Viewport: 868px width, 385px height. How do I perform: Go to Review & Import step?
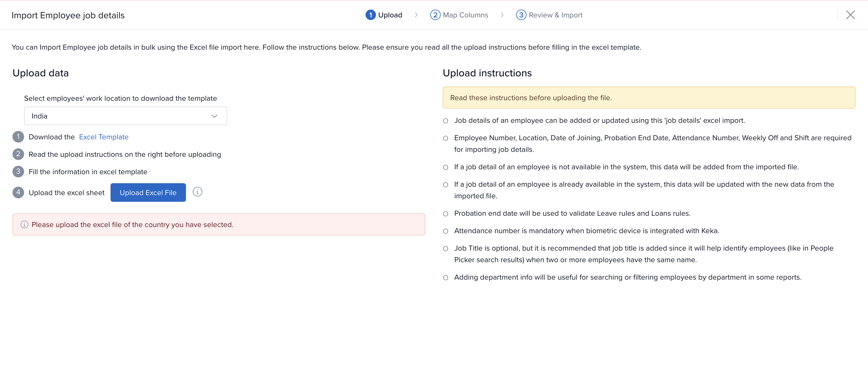tap(555, 15)
